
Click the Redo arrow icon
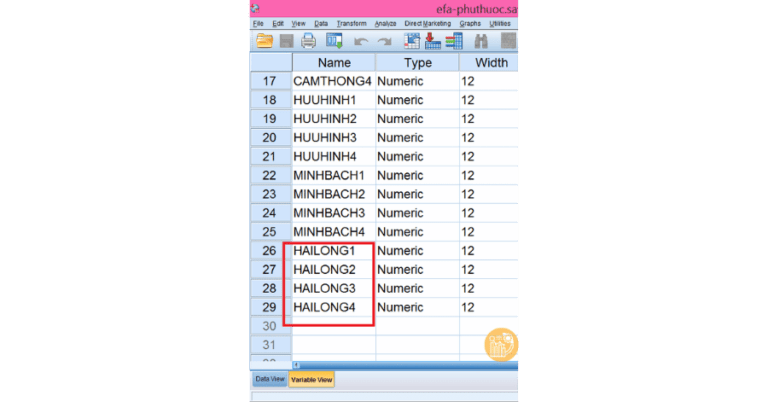coord(384,41)
